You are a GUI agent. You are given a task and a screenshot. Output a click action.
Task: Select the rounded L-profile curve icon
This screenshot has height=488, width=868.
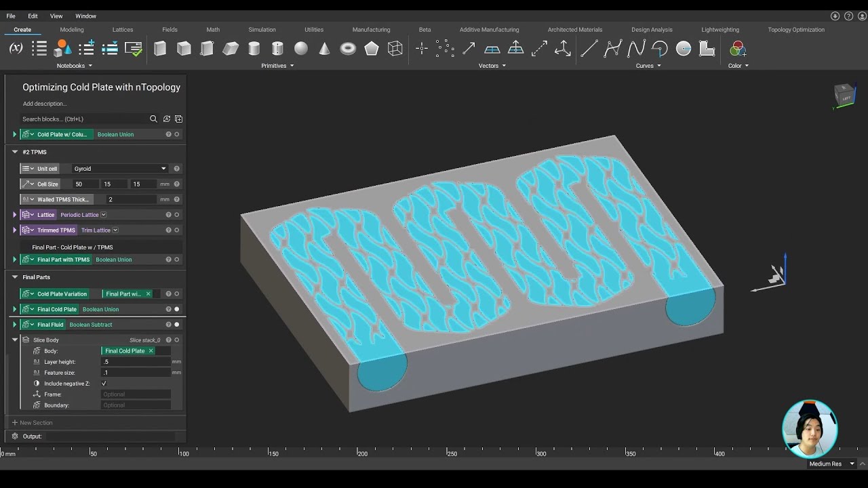point(707,48)
